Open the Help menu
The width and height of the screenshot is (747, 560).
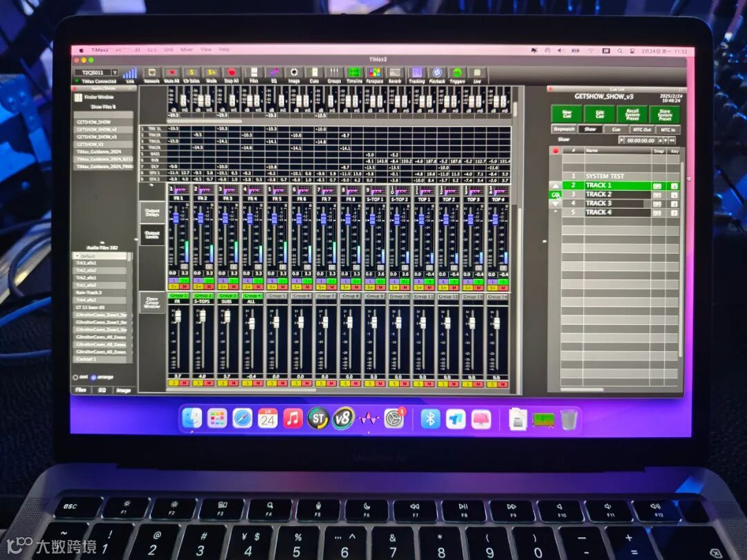(224, 50)
